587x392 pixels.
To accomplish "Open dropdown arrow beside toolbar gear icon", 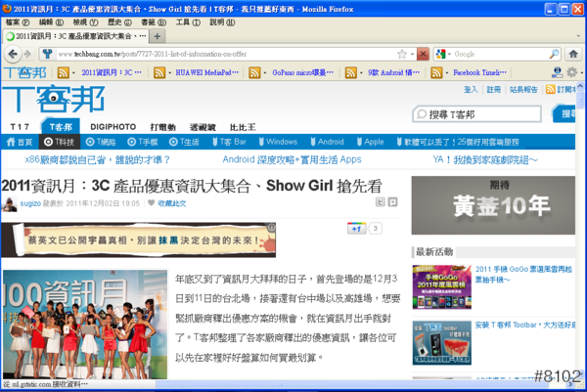I will pos(582,72).
